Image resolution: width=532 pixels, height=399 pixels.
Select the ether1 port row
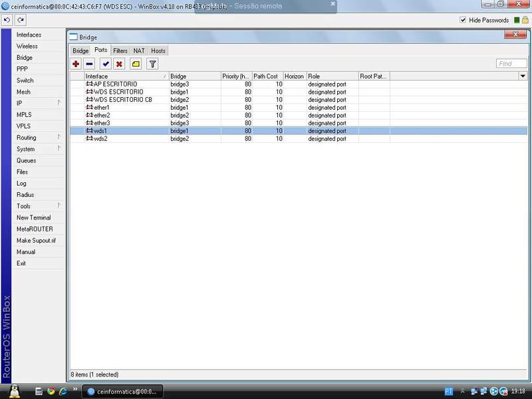(x=299, y=108)
